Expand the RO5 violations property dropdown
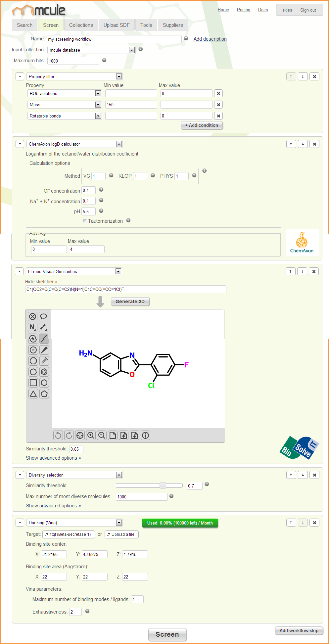The image size is (329, 644). click(x=98, y=94)
